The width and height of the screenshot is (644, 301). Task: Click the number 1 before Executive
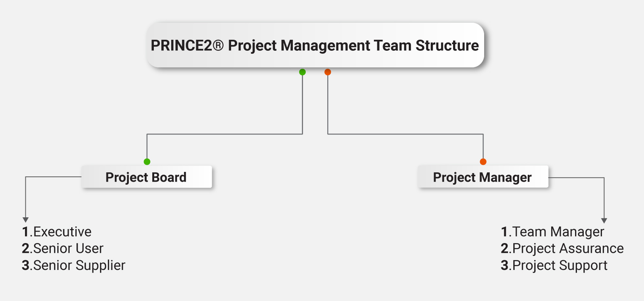[x=25, y=232]
